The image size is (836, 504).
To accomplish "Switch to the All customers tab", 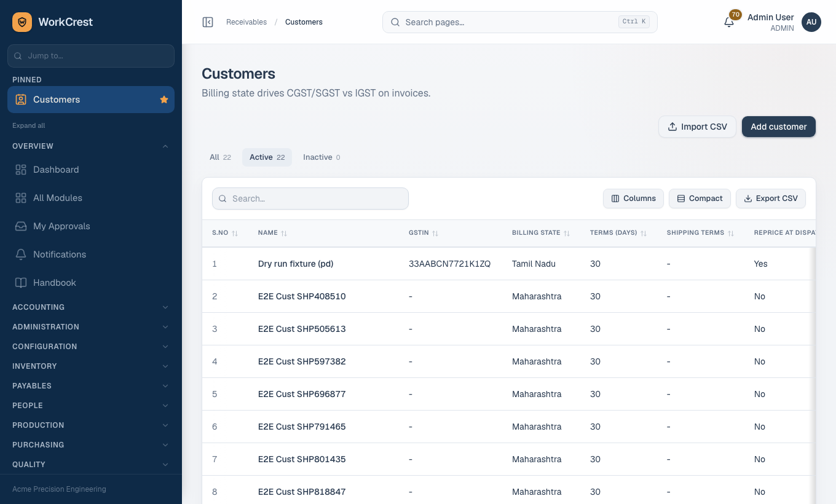I will (220, 157).
